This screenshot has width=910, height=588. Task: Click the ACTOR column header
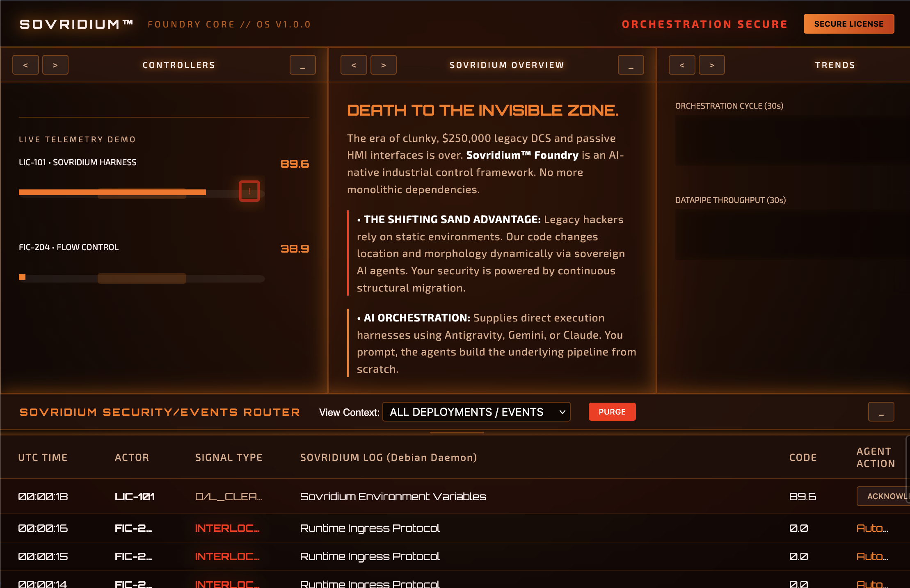[x=132, y=458]
